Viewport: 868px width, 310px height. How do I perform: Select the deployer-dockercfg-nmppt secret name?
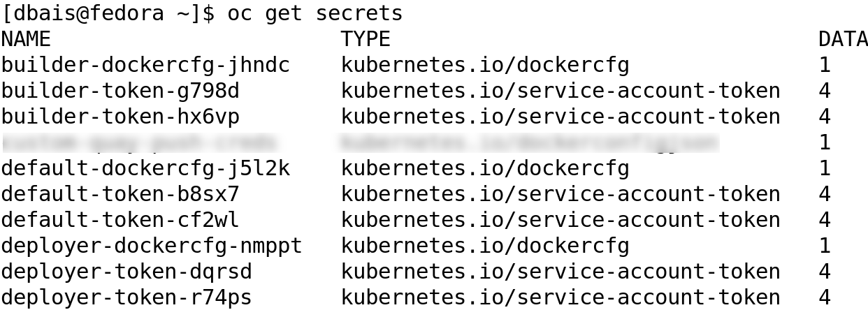coord(152,246)
